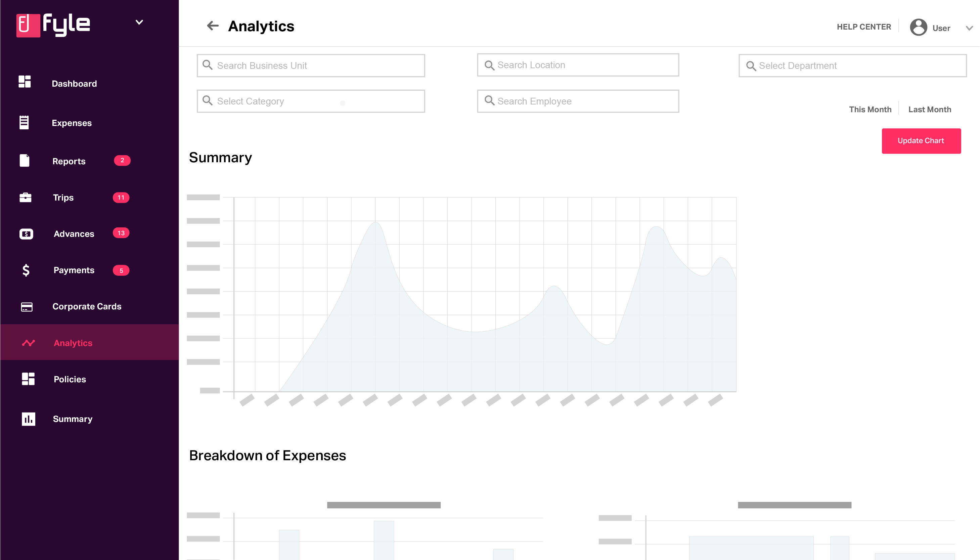Click the Dashboard navigation icon
Viewport: 980px width, 560px height.
click(25, 83)
